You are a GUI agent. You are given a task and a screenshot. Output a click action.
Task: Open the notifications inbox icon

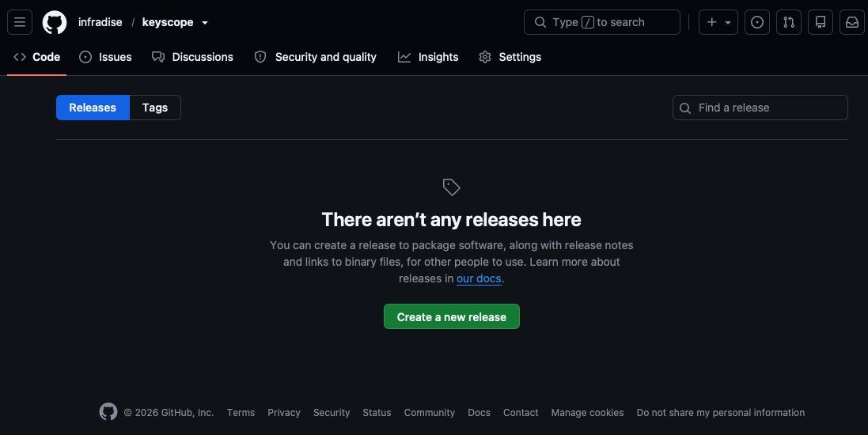852,22
